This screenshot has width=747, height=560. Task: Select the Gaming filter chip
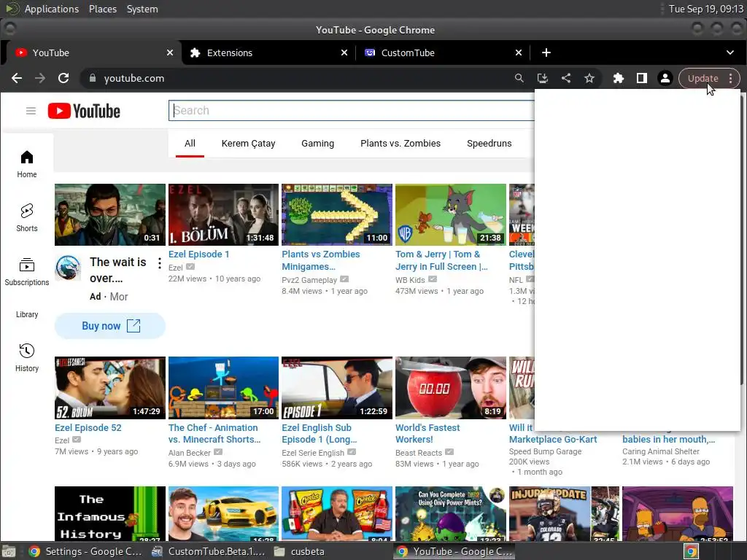click(x=318, y=144)
